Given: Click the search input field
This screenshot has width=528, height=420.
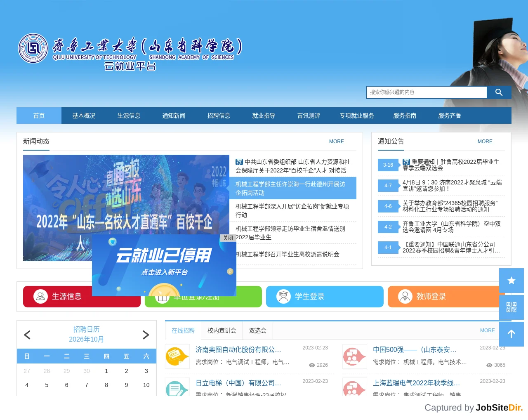Looking at the screenshot, I should 427,92.
